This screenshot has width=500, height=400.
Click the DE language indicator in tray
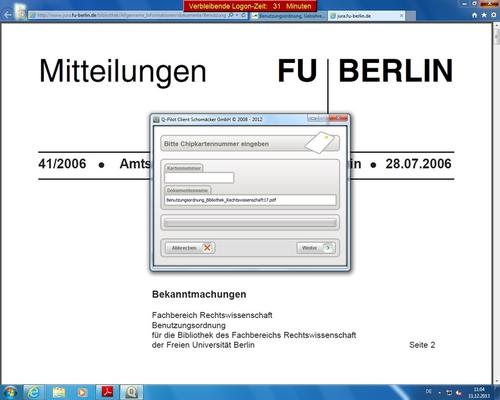(x=429, y=391)
